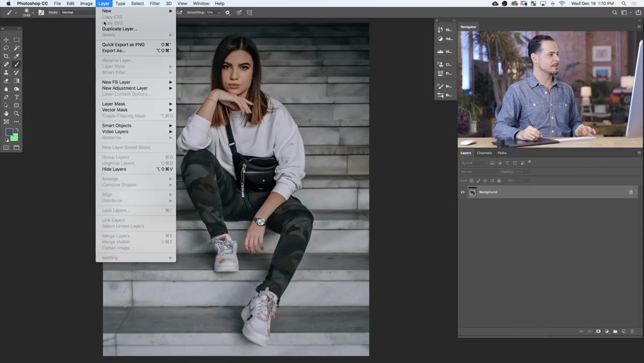Choose Hide Layers in the Layer menu
The height and width of the screenshot is (363, 644).
coord(136,169)
